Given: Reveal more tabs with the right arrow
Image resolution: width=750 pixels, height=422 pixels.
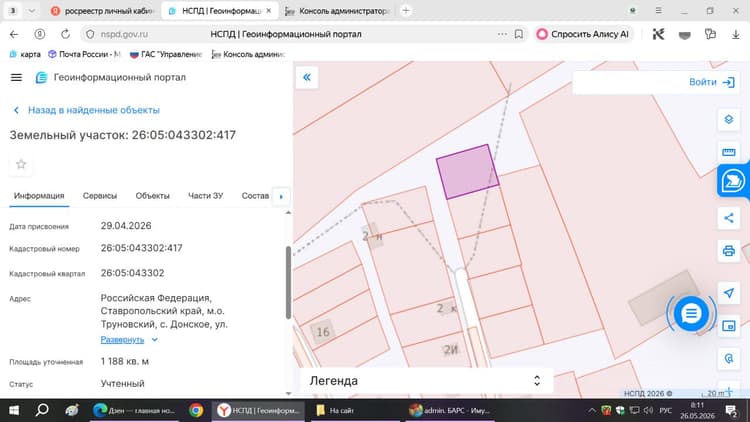Looking at the screenshot, I should click(281, 197).
